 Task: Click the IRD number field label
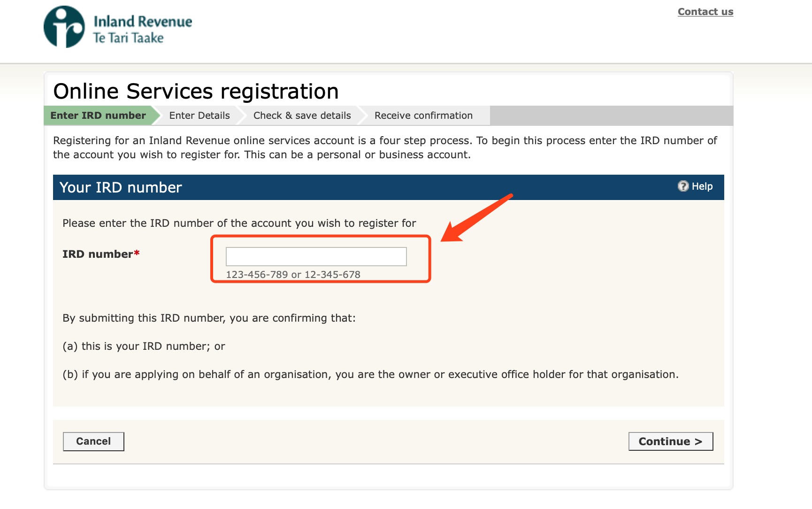tap(98, 254)
